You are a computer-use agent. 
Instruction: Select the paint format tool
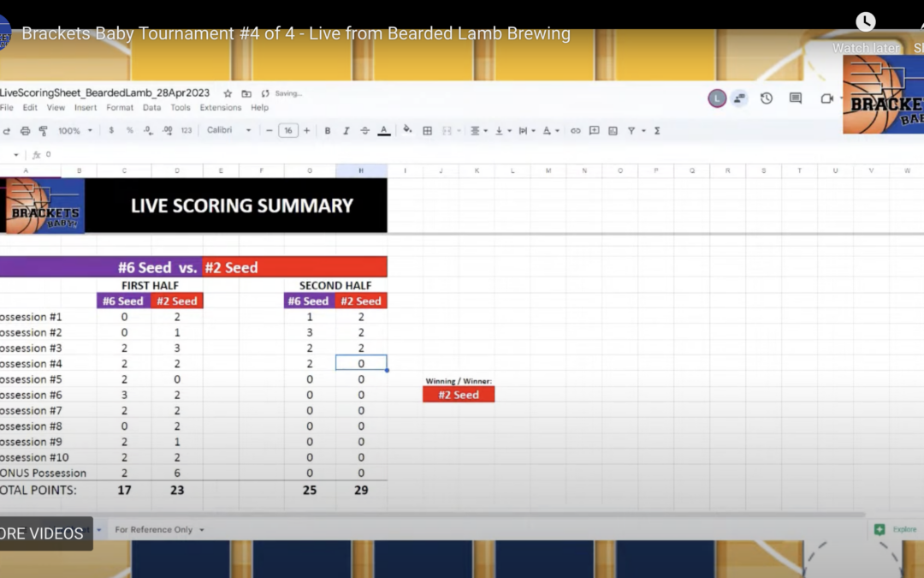[43, 131]
